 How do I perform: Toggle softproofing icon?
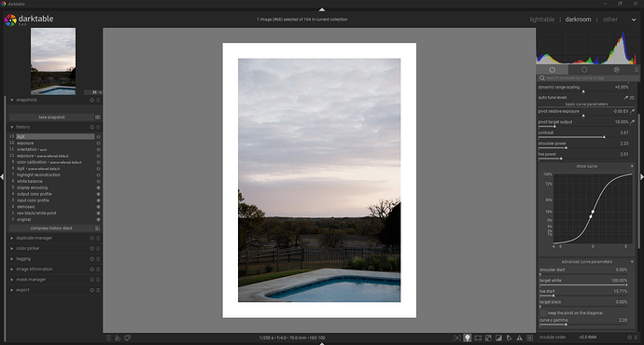509,338
